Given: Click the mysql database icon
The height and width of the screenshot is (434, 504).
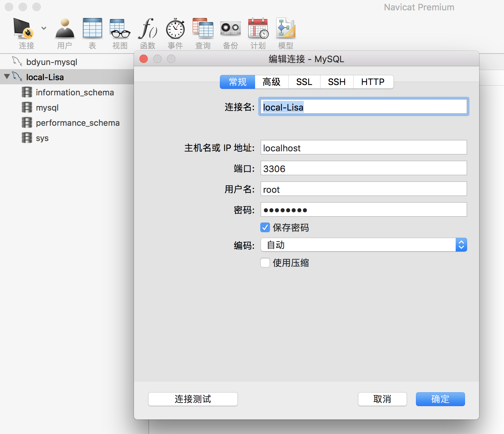Looking at the screenshot, I should [x=27, y=107].
